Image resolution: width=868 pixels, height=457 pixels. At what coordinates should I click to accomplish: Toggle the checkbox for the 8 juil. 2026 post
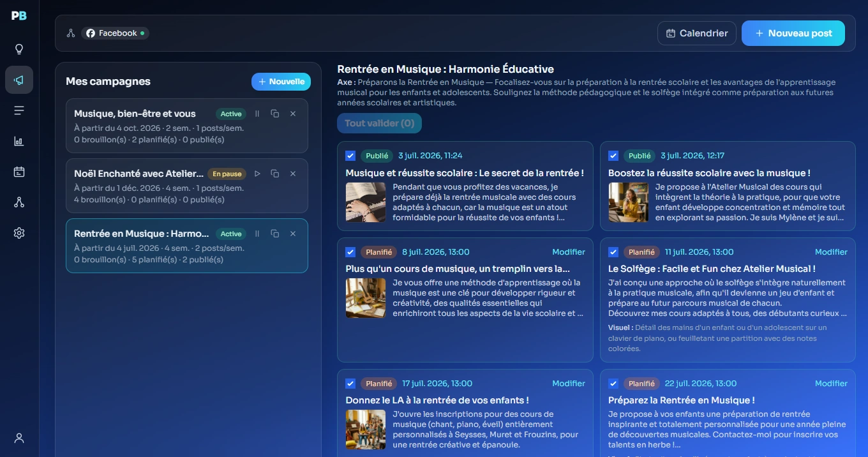coord(350,252)
